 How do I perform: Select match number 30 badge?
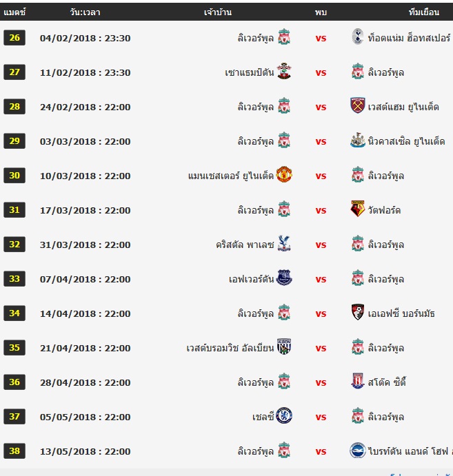point(14,176)
